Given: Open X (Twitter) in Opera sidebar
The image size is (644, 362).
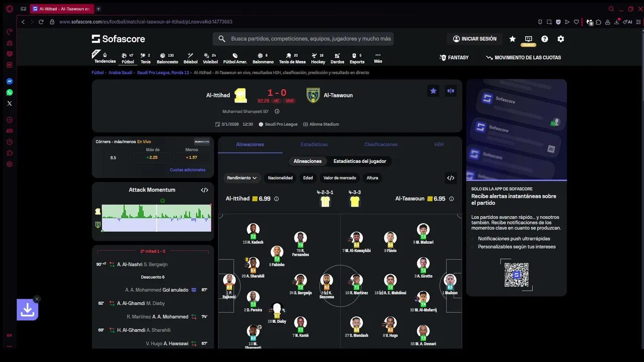Looking at the screenshot, I should tap(9, 104).
